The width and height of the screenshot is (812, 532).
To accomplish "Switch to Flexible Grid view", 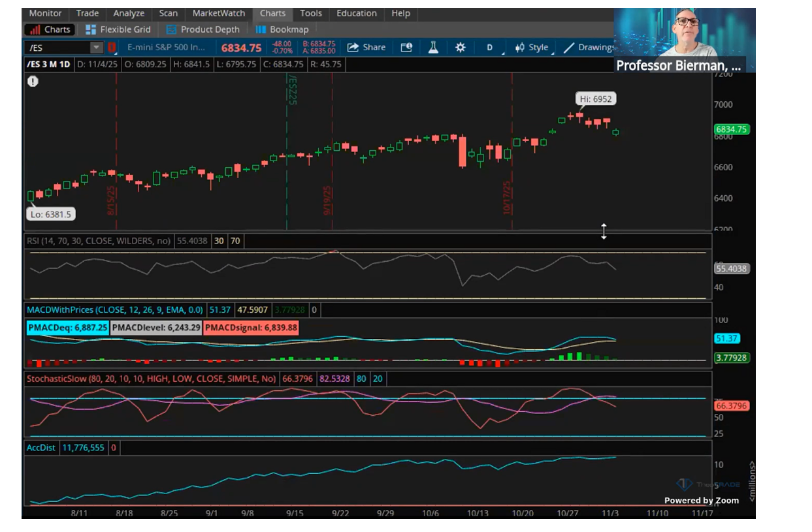I will [x=118, y=29].
